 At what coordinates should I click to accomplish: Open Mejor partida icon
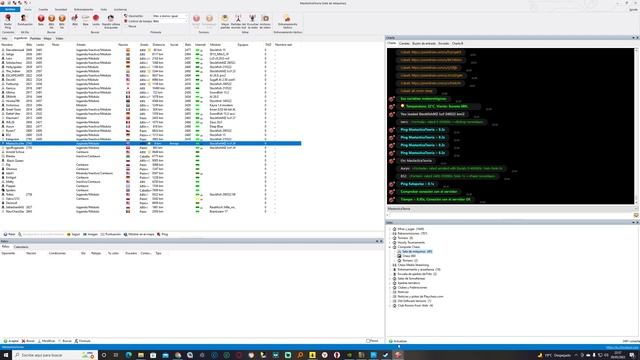pyautogui.click(x=225, y=21)
